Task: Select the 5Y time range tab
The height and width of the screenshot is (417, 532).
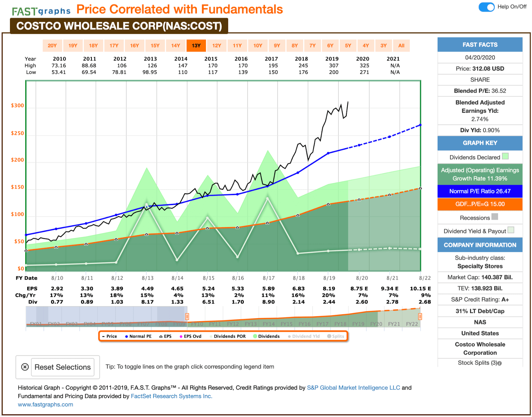Action: pyautogui.click(x=348, y=46)
